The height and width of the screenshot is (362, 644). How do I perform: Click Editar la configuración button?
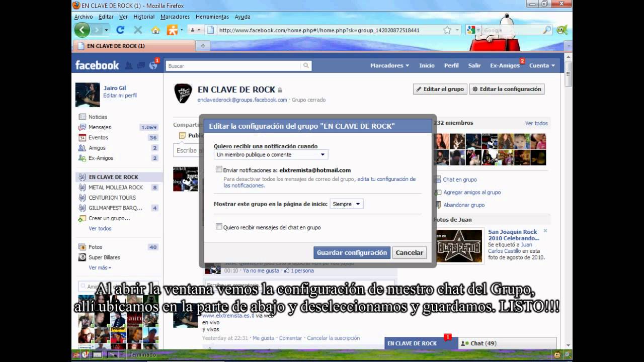507,89
